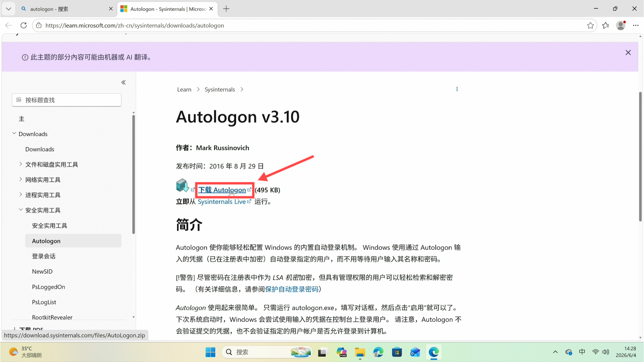Image resolution: width=644 pixels, height=362 pixels.
Task: Collapse 安全实用工具 section
Action: coord(21,210)
